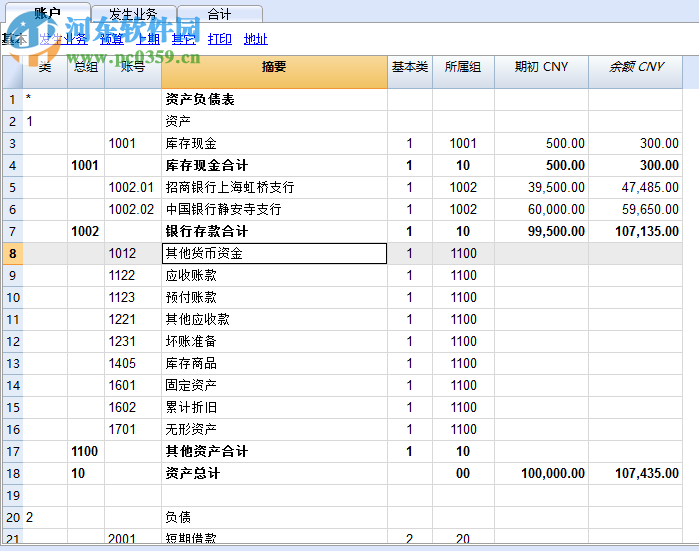This screenshot has width=699, height=551.
Task: Click the 库存商品 cell
Action: coord(274,363)
